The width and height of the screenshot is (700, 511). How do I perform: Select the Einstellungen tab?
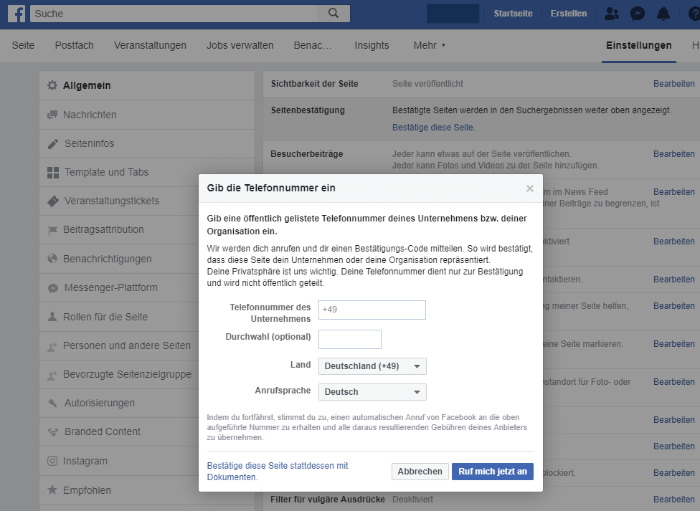click(x=639, y=46)
